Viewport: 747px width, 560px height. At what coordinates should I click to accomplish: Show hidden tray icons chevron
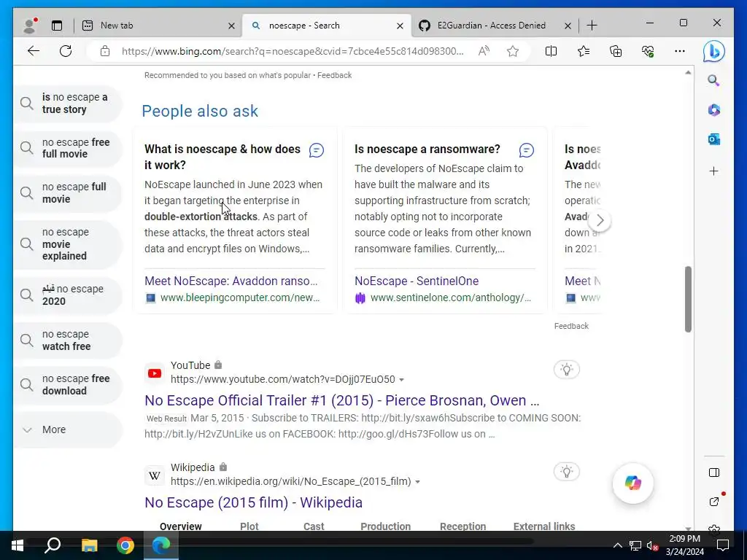coord(617,545)
